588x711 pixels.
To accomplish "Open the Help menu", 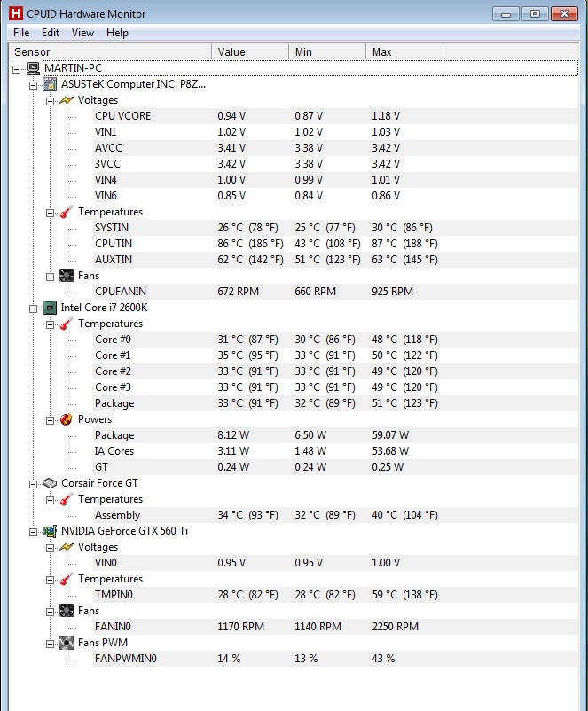I will (x=117, y=33).
